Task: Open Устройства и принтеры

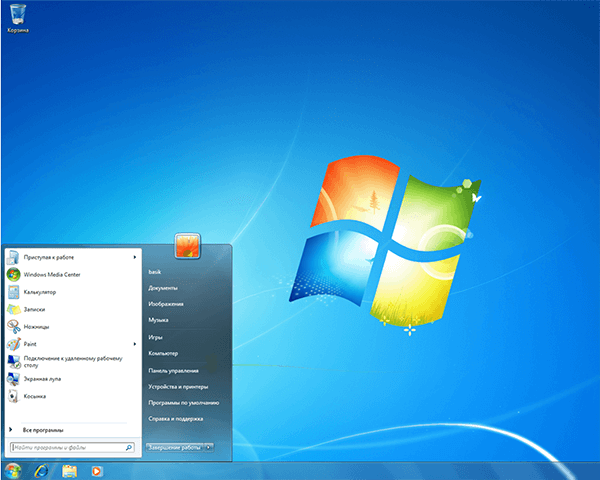Action: [x=178, y=387]
